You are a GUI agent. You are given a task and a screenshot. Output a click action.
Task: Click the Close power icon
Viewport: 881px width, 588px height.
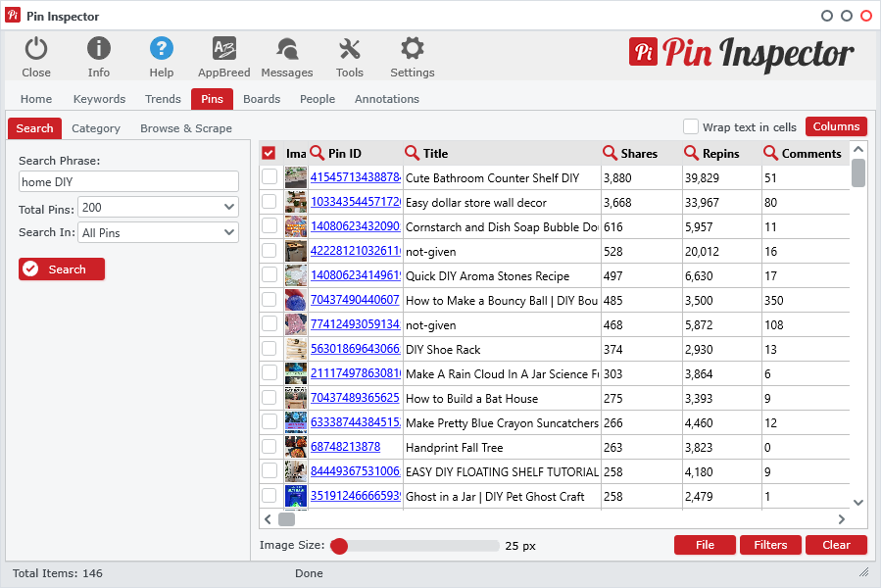tap(36, 49)
